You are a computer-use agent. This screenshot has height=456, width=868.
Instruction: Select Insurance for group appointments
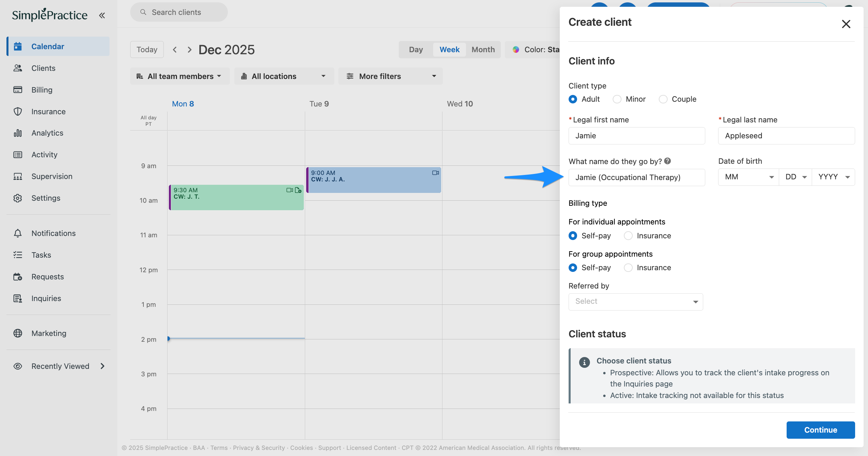tap(628, 267)
